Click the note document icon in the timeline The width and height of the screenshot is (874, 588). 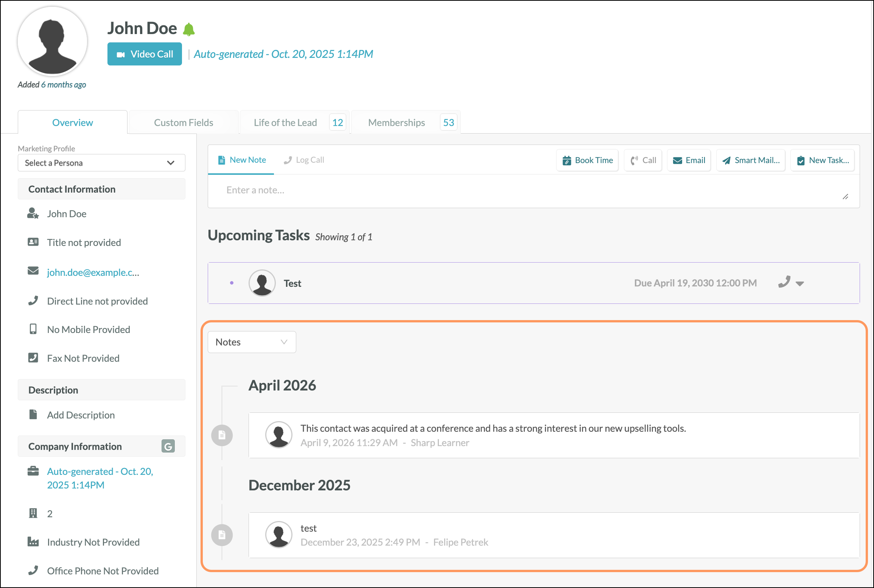click(222, 435)
